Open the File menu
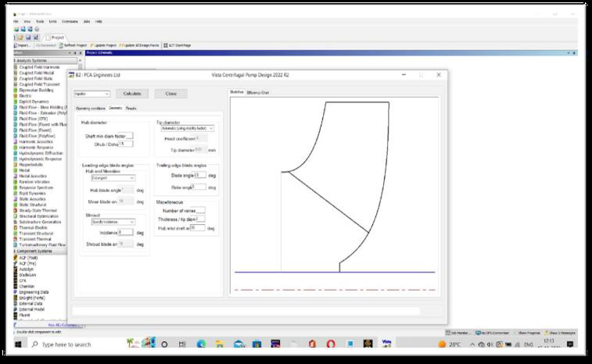The width and height of the screenshot is (592, 364). [x=16, y=22]
